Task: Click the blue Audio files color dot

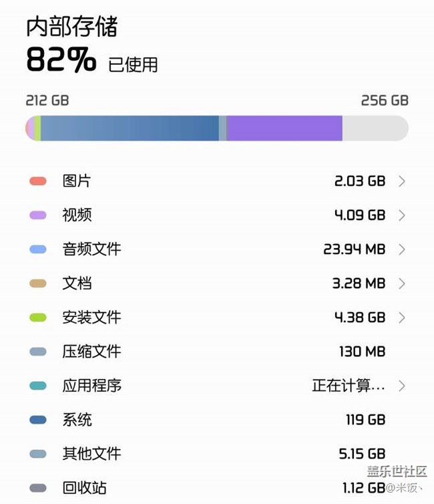Action: tap(38, 249)
